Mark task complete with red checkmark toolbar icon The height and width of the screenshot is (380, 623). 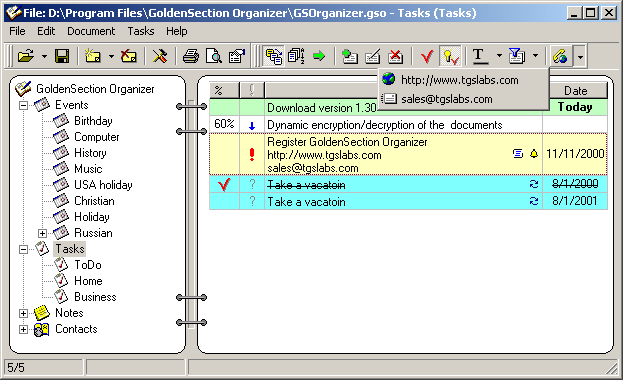pyautogui.click(x=427, y=56)
